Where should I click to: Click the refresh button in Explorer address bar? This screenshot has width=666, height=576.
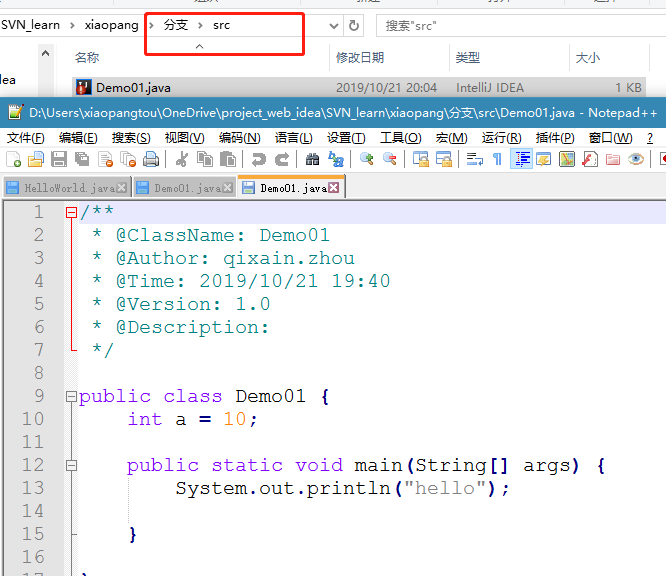coord(353,26)
